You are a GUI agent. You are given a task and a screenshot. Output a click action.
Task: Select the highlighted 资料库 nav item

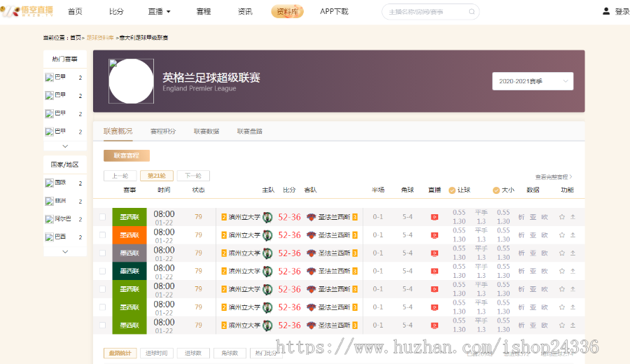pyautogui.click(x=287, y=12)
